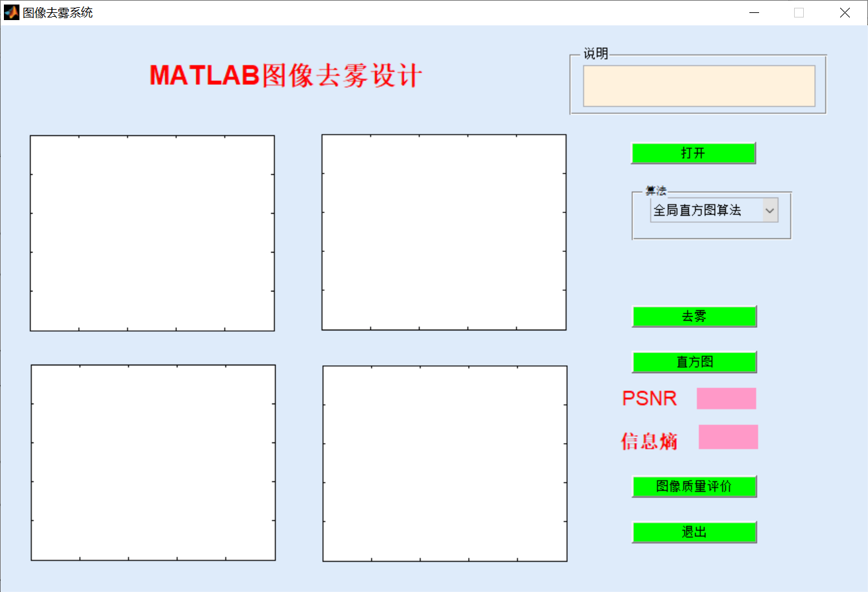
Task: Minimize the 图像去雾系统 window
Action: point(754,12)
